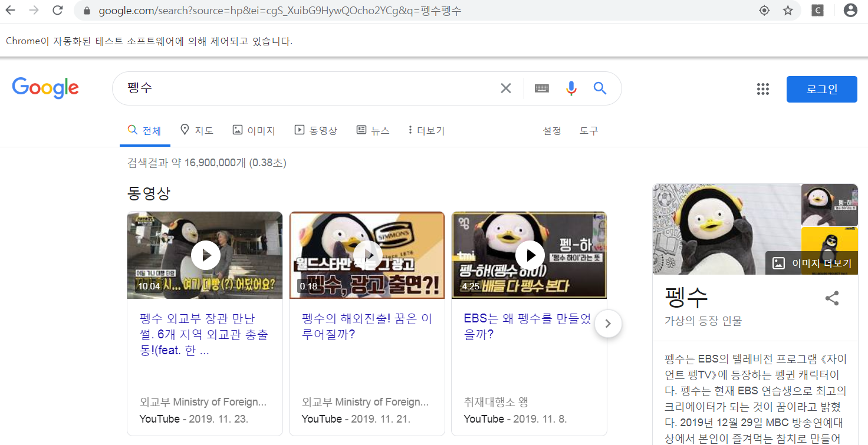The image size is (868, 445).
Task: Click the 펭수 knowledge panel title
Action: [686, 297]
